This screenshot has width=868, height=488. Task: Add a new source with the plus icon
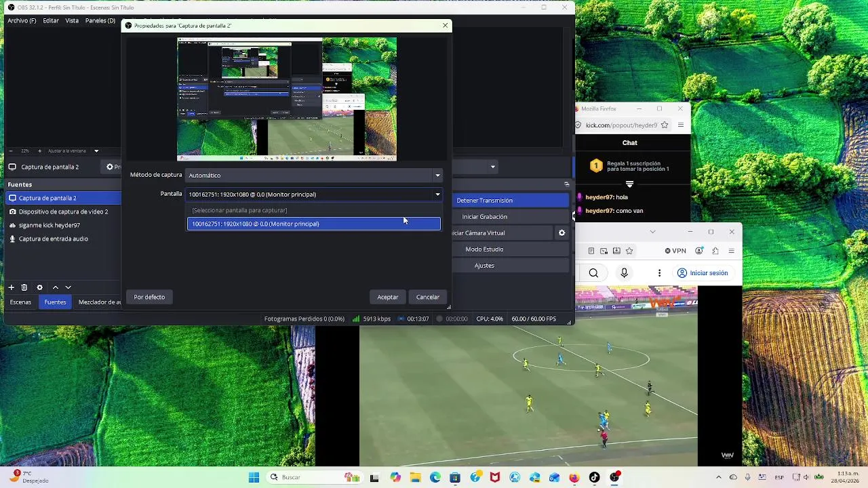point(11,287)
